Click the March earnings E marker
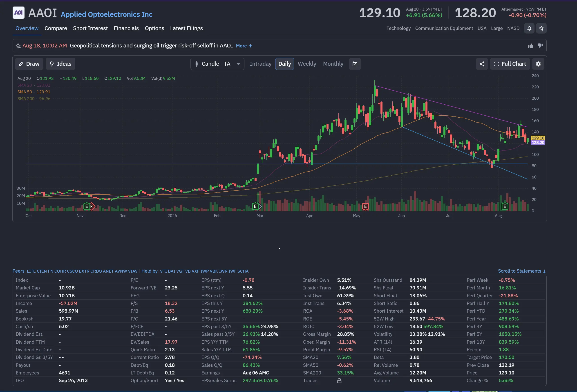The height and width of the screenshot is (392, 577). tap(255, 206)
